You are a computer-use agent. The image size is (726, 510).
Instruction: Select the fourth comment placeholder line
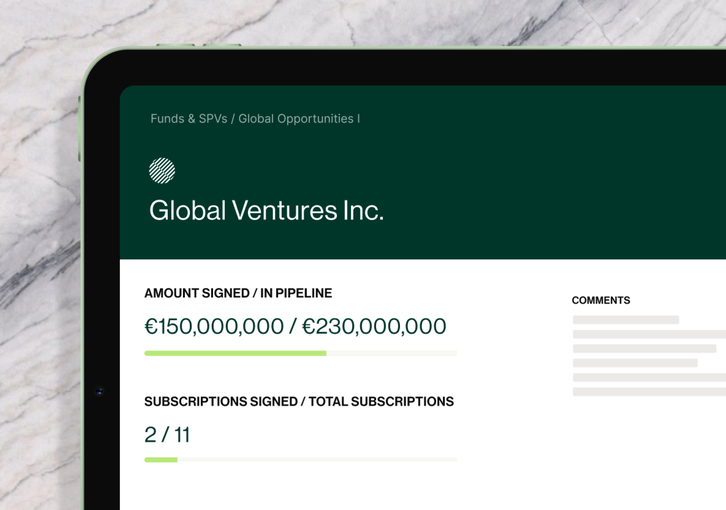(x=635, y=363)
